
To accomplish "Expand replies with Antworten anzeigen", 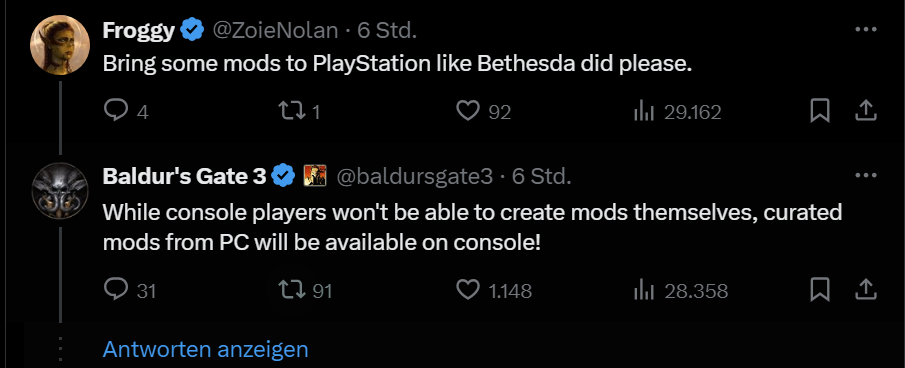I will tap(205, 349).
